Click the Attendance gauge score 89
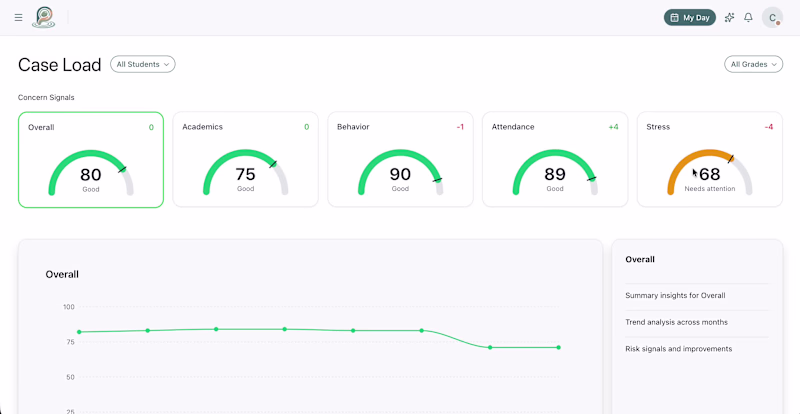The image size is (800, 414). 555,175
